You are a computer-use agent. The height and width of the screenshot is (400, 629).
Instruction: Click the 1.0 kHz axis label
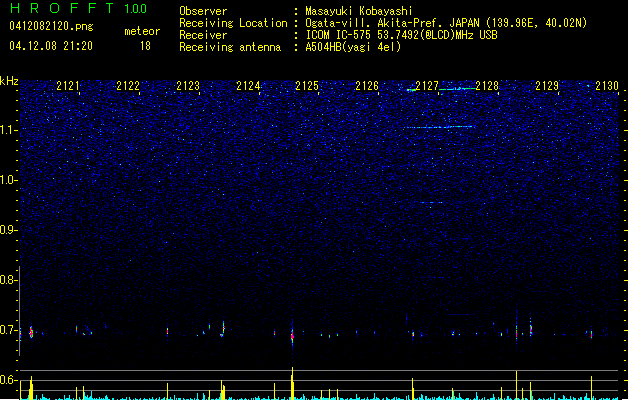point(8,180)
